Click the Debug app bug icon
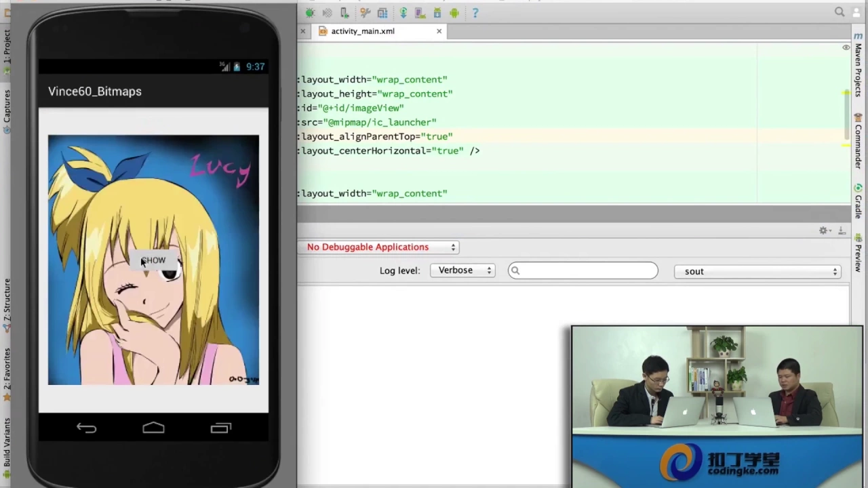868x488 pixels. point(310,13)
